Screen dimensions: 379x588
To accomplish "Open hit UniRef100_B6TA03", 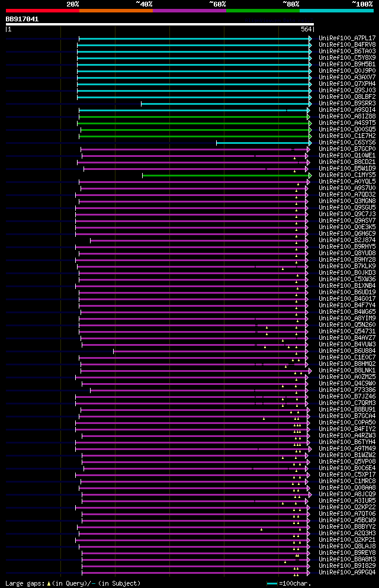I will click(x=347, y=51).
